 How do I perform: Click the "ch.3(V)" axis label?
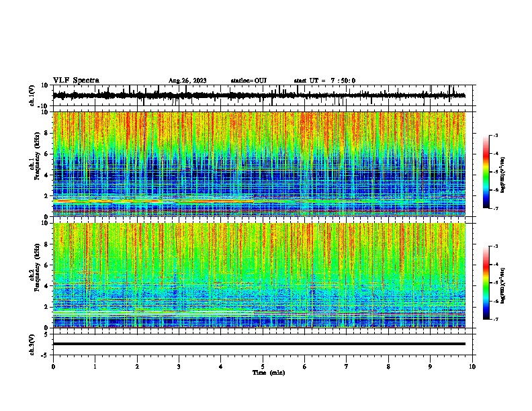[x=32, y=345]
